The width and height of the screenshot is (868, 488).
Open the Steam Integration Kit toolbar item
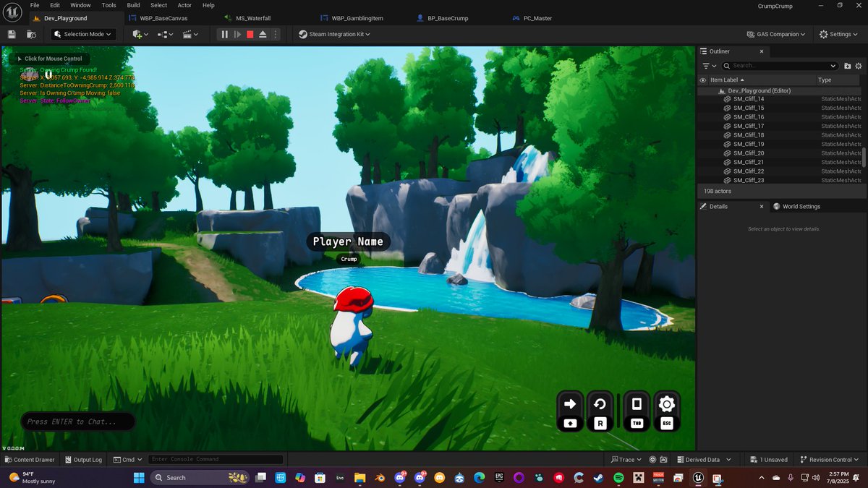point(333,34)
